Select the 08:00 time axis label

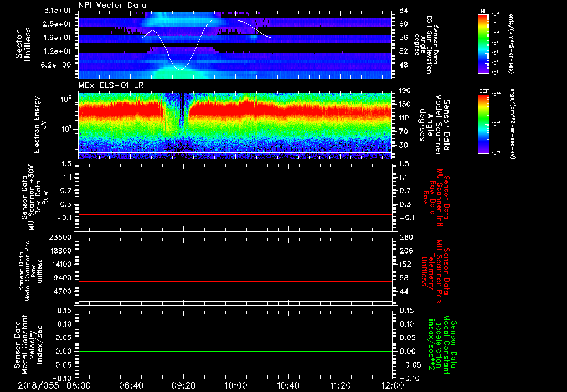click(x=79, y=385)
